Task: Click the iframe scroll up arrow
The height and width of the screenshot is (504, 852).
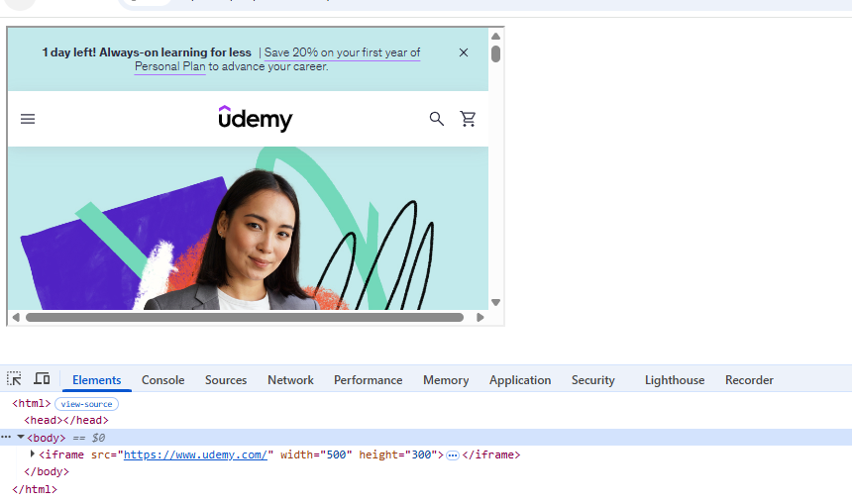Action: click(x=495, y=37)
